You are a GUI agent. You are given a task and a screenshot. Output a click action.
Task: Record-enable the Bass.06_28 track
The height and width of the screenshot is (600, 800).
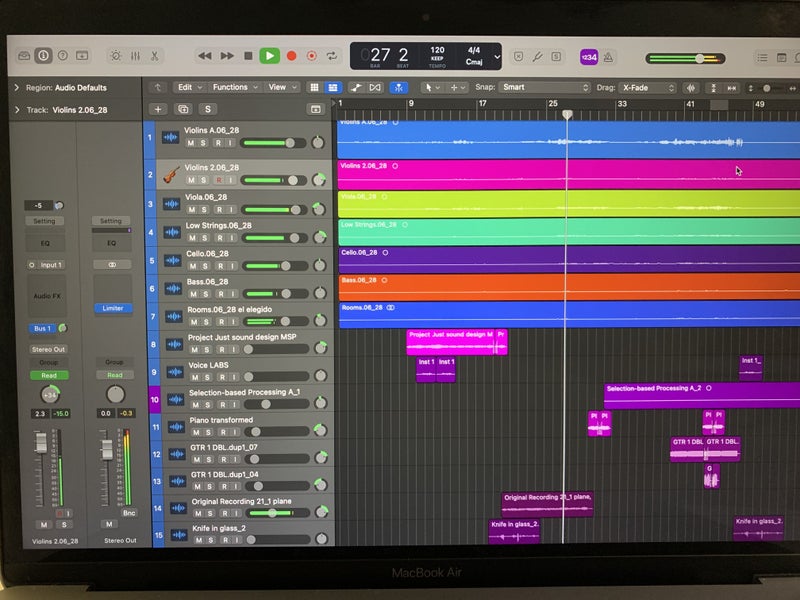point(220,293)
